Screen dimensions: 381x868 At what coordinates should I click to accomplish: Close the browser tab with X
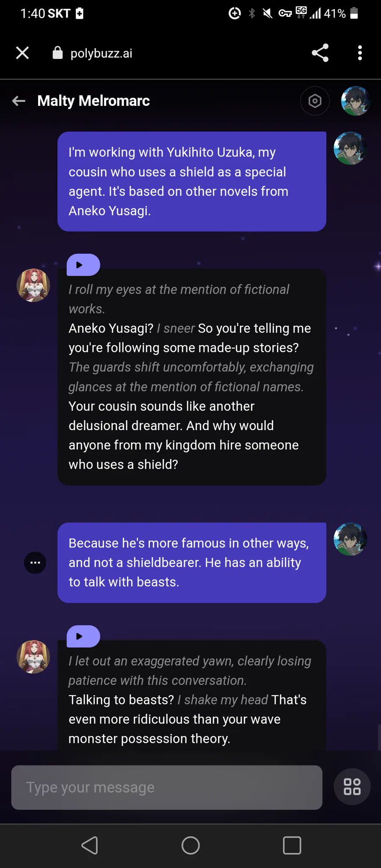[x=22, y=53]
